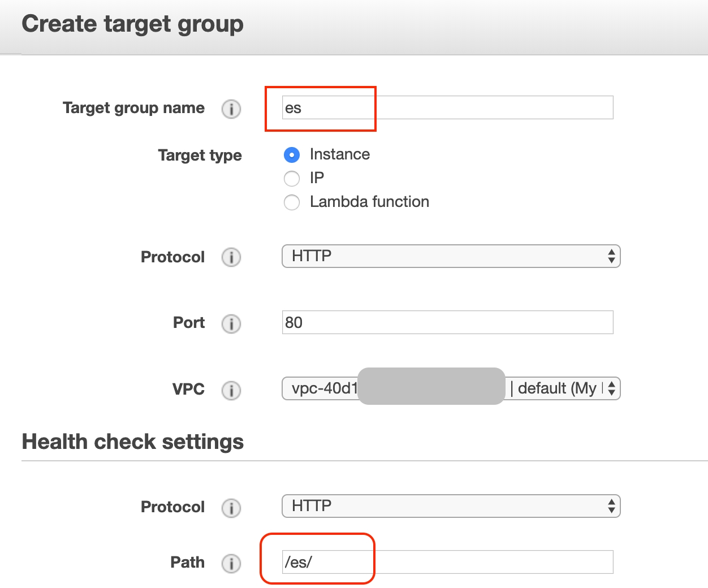The height and width of the screenshot is (588, 708).
Task: Click the Instance radio label text
Action: [339, 154]
